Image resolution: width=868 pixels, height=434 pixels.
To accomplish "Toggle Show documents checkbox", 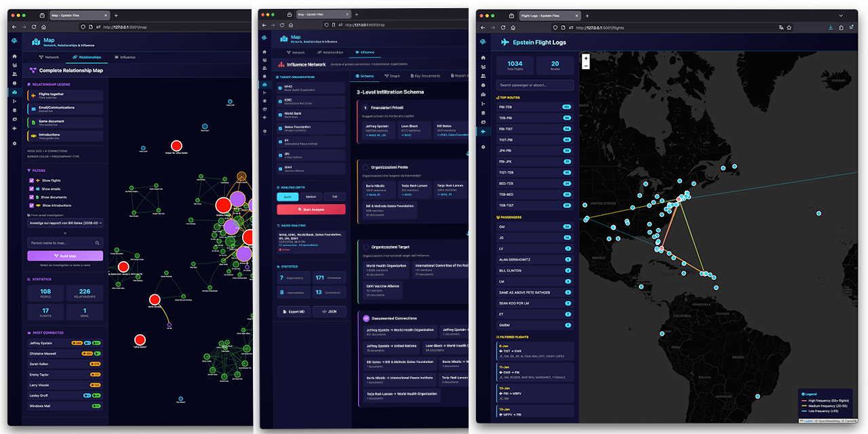I will [31, 197].
